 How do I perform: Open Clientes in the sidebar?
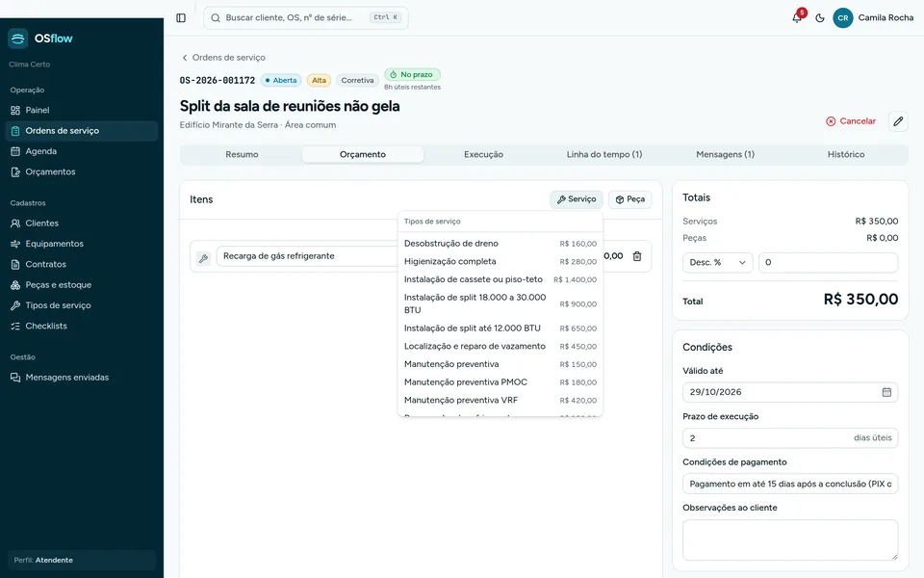(x=81, y=223)
